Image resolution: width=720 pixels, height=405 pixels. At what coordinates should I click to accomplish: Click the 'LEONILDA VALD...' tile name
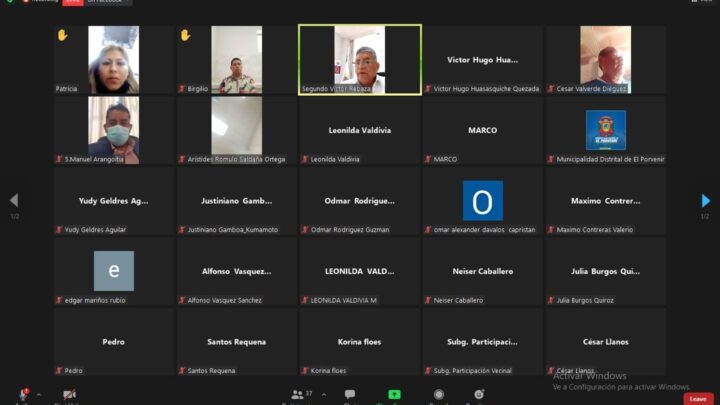pyautogui.click(x=360, y=271)
